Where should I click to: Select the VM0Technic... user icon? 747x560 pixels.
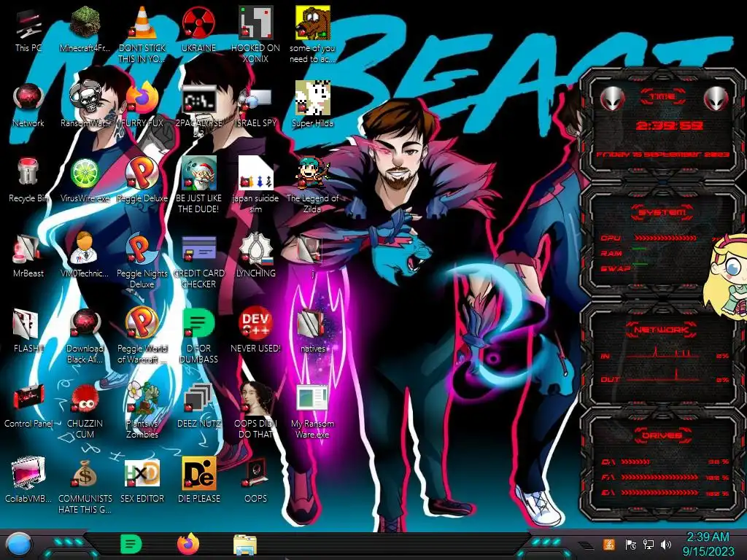(x=84, y=248)
